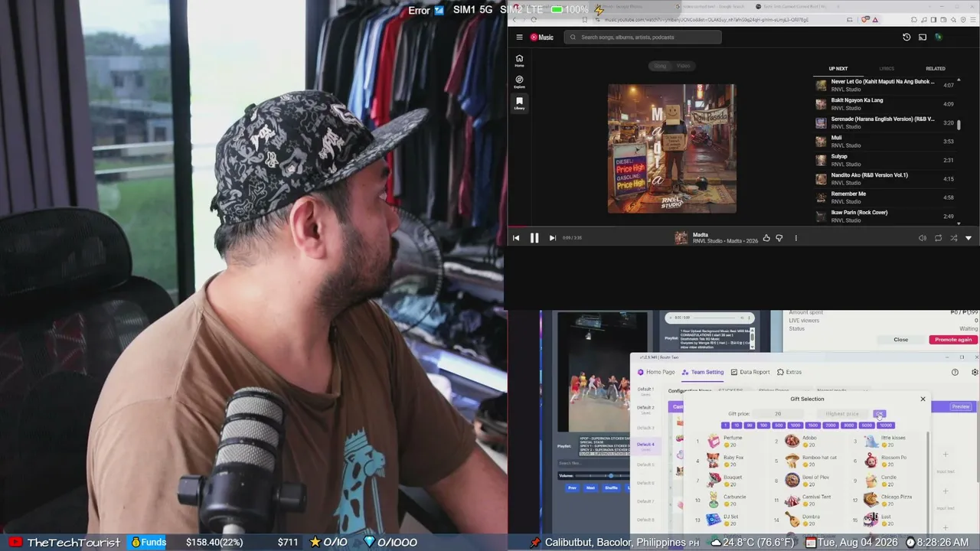The image size is (980, 551).
Task: Play queue song Bakit Ngayon Ka Lang
Action: pyautogui.click(x=884, y=104)
